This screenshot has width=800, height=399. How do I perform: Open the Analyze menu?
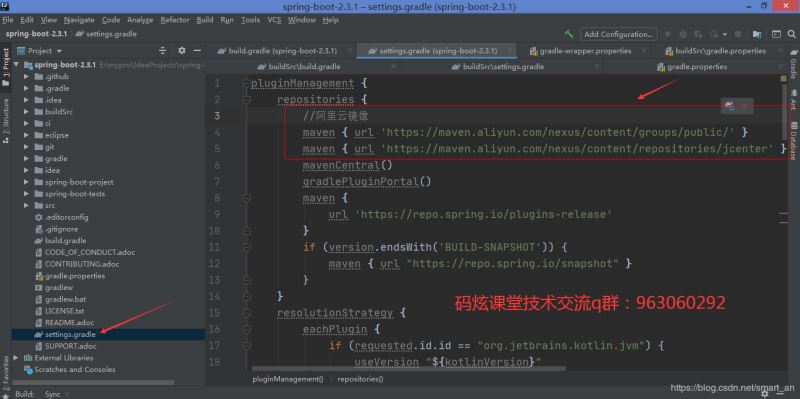pyautogui.click(x=140, y=20)
